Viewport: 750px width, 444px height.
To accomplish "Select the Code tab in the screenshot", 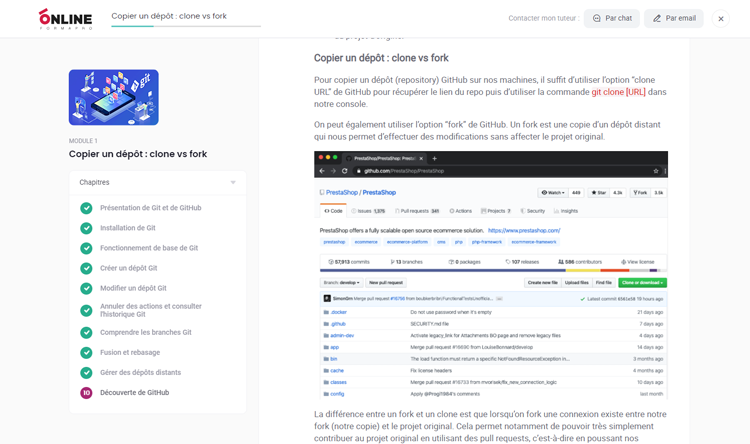I will click(333, 211).
